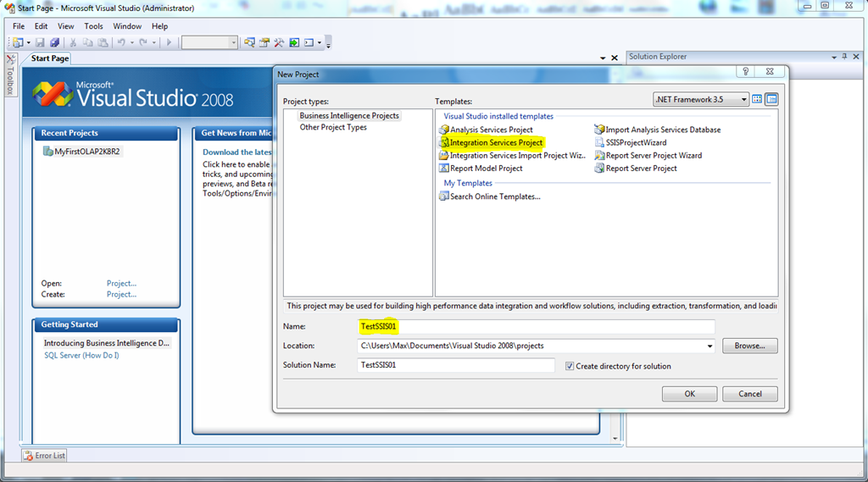
Task: Open the Solution Explorer window position dropdown
Action: 834,57
